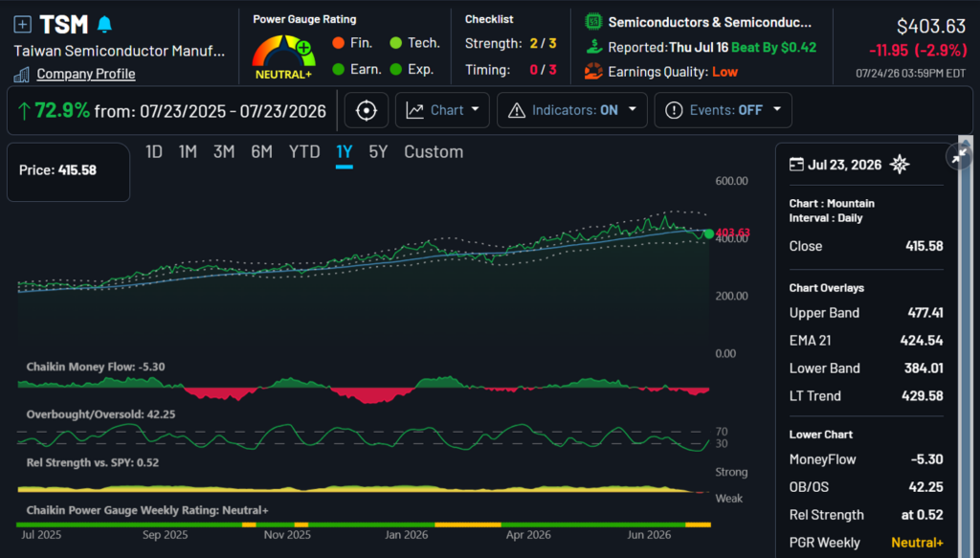Screen dimensions: 980x558
Task: Click the OB/OS 42.25 value
Action: (x=925, y=487)
